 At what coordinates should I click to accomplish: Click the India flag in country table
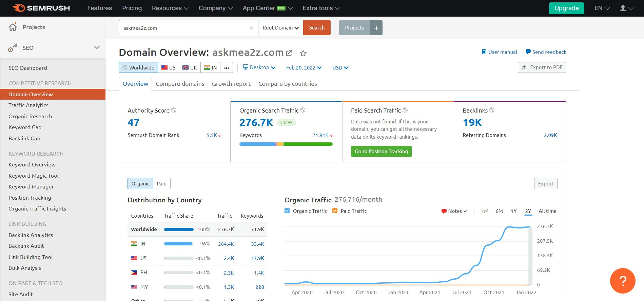tap(134, 244)
